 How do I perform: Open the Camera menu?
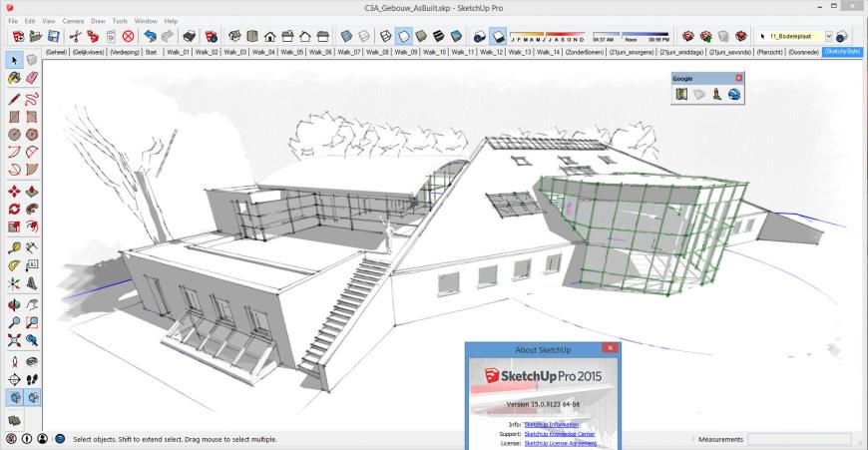coord(73,21)
